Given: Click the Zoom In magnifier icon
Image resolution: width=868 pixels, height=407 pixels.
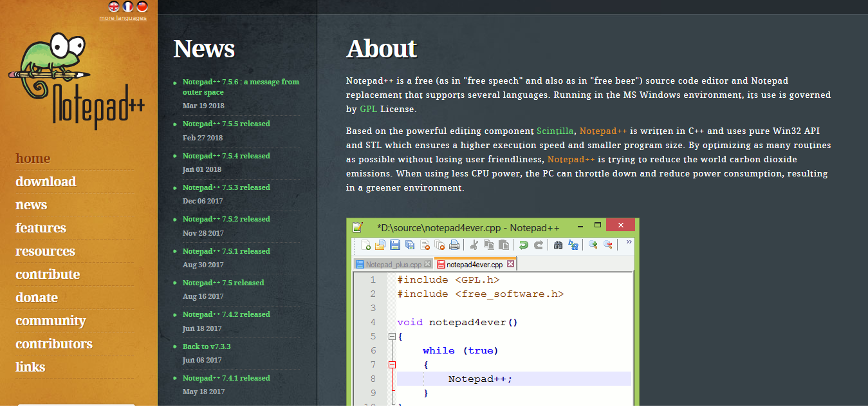Looking at the screenshot, I should pyautogui.click(x=592, y=245).
